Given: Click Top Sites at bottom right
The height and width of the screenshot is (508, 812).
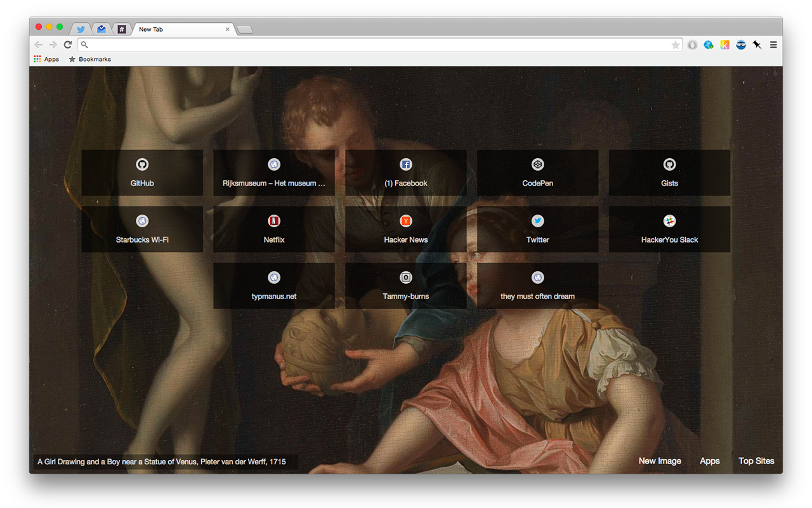Looking at the screenshot, I should tap(756, 461).
